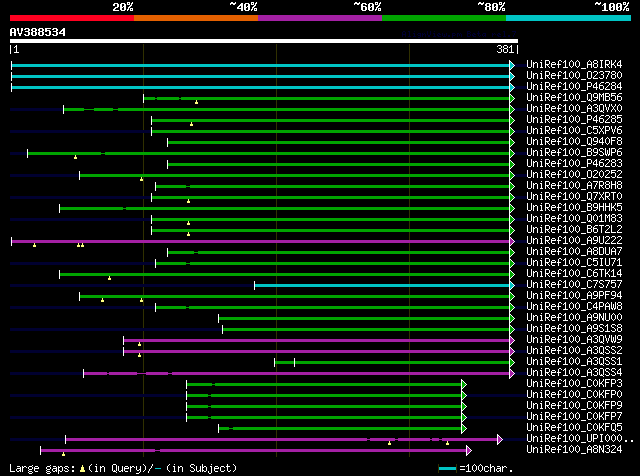
Task: Click the purple alignment bar for A3QVW9
Action: tap(316, 340)
